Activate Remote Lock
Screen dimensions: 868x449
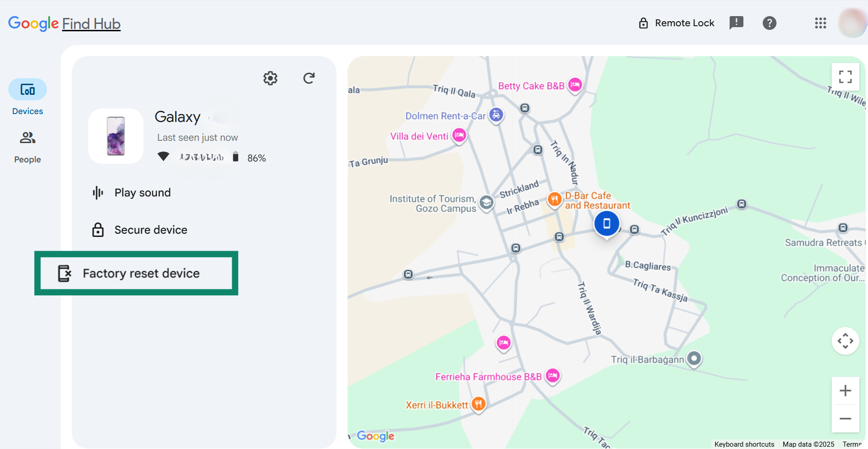[676, 23]
